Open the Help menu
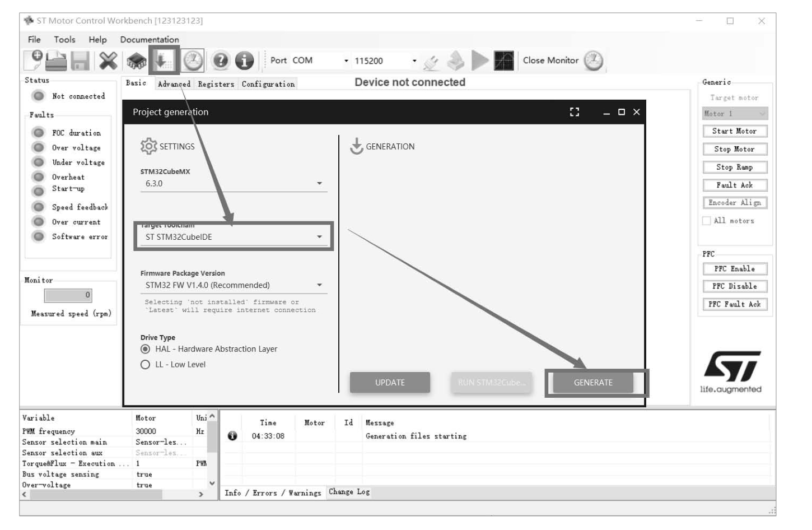 97,40
